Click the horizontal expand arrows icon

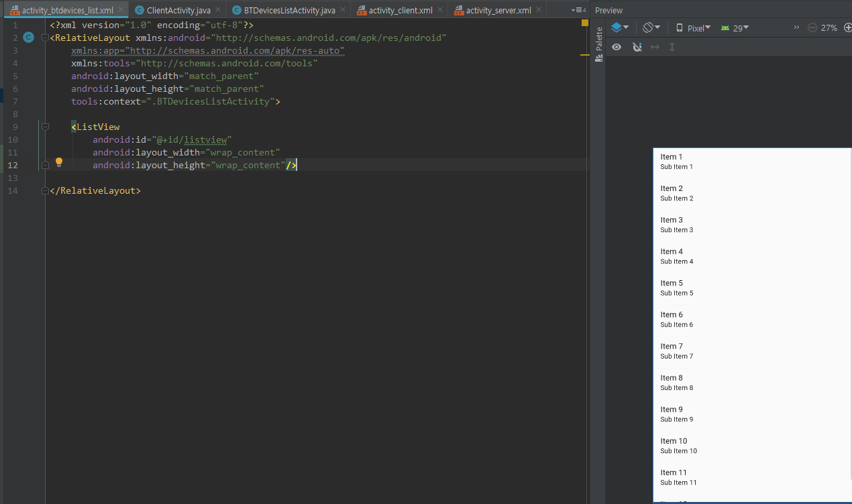pyautogui.click(x=655, y=47)
